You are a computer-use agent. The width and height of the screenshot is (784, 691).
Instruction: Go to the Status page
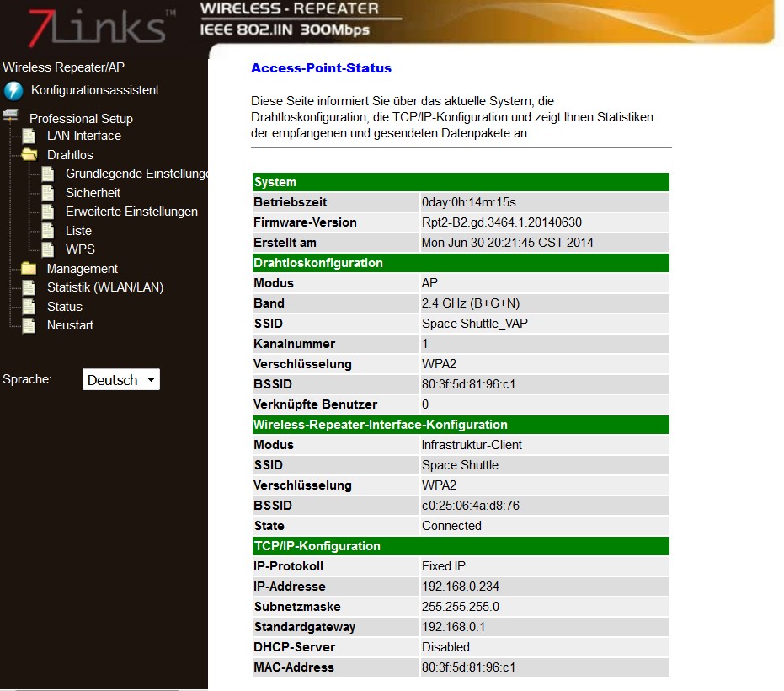click(64, 307)
